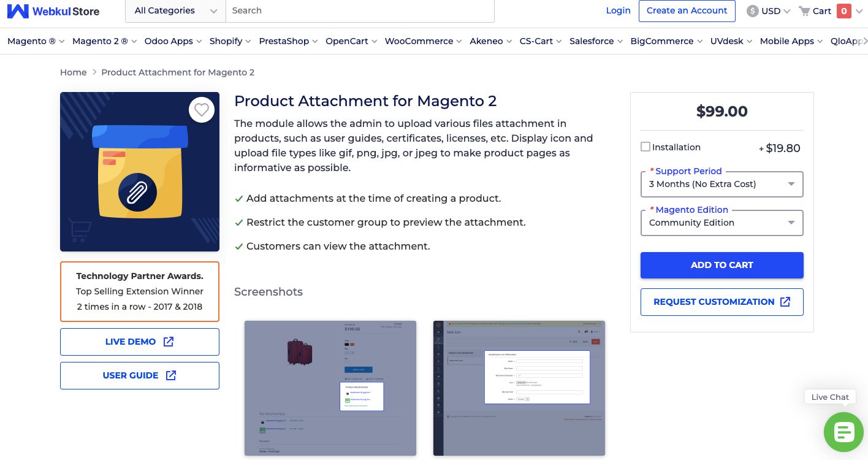This screenshot has width=868, height=460.
Task: Open the shopping cart icon
Action: [x=805, y=10]
